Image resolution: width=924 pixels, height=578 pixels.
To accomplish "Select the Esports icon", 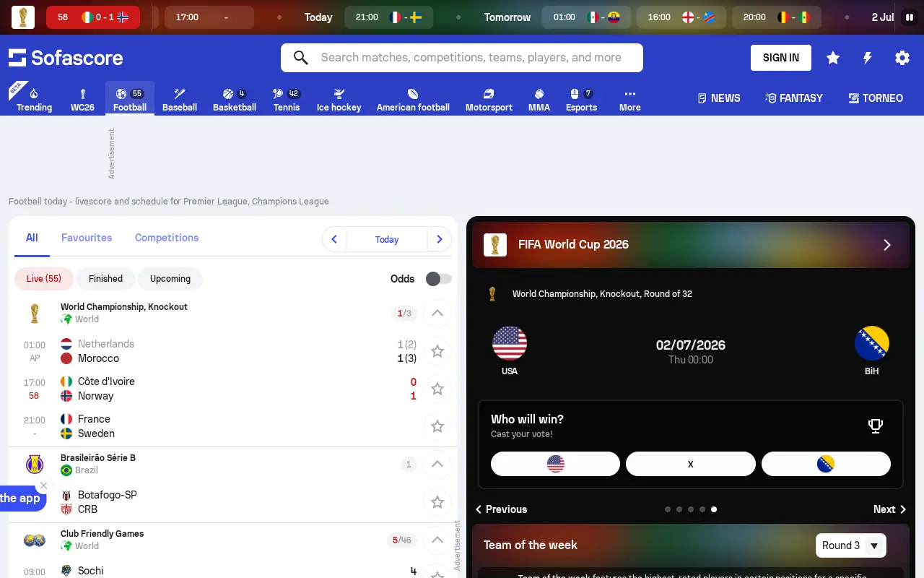I will pyautogui.click(x=581, y=99).
